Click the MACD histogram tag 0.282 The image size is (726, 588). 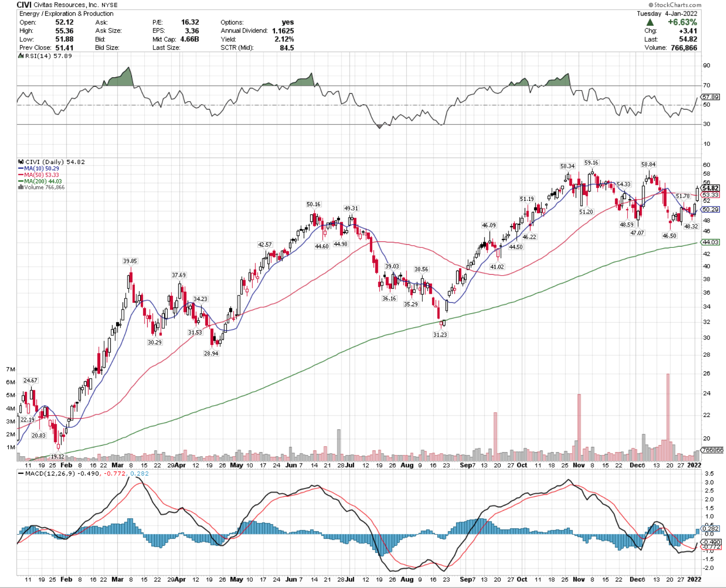711,529
